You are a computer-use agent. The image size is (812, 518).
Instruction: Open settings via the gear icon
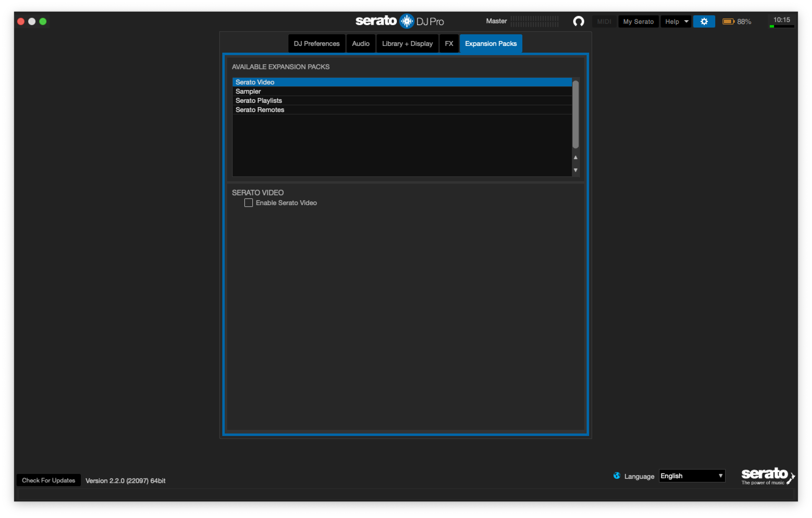point(704,21)
